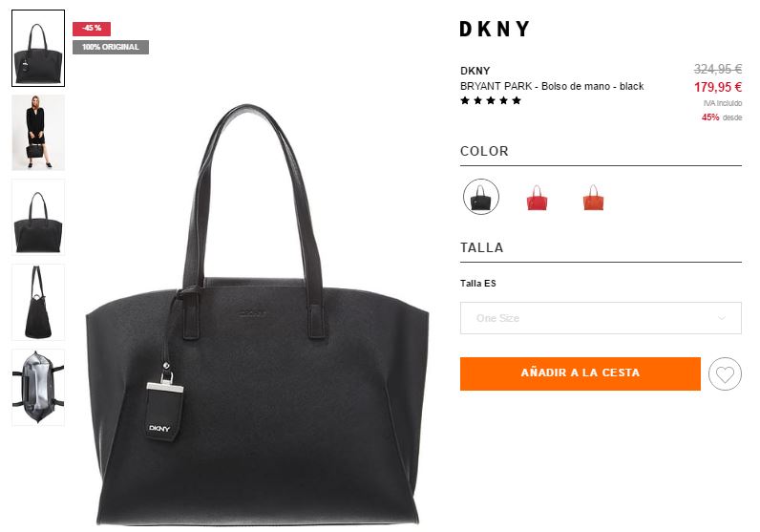This screenshot has width=760, height=532.
Task: Click the main black bag image
Action: coord(257,315)
